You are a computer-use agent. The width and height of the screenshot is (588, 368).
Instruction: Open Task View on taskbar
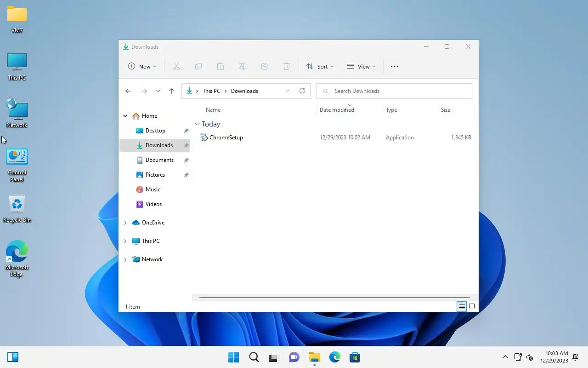coord(274,357)
